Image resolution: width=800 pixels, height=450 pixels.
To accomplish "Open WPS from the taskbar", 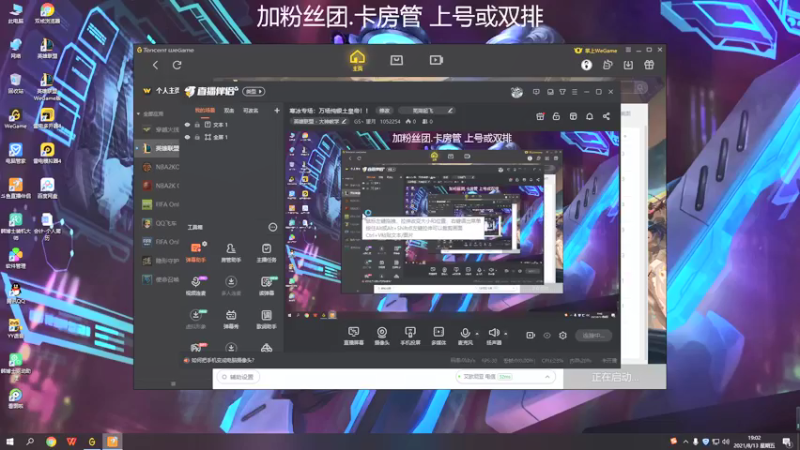I will (x=71, y=441).
